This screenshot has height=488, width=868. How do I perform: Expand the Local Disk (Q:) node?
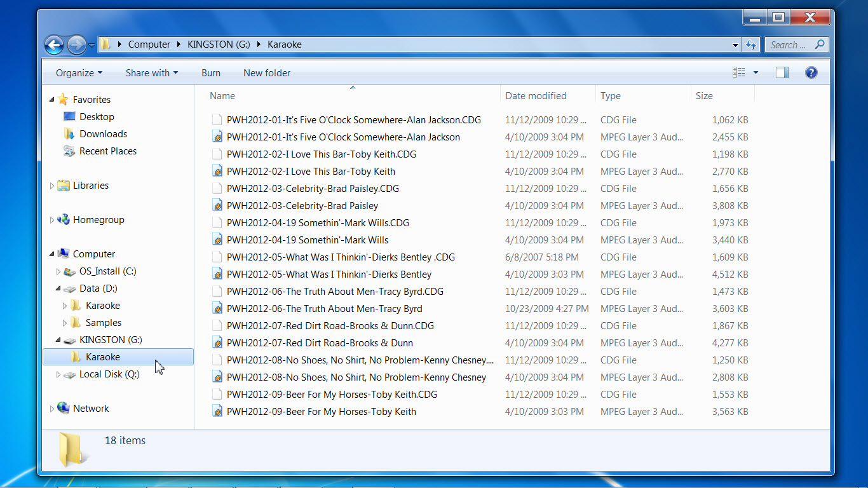(x=58, y=374)
